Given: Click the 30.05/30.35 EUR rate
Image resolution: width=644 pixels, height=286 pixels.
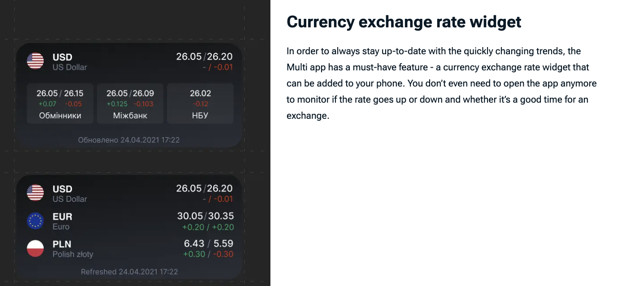Looking at the screenshot, I should (x=205, y=216).
